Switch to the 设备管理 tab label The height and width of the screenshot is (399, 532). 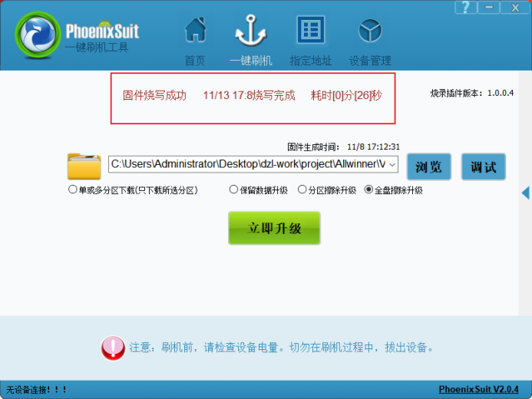pos(370,61)
